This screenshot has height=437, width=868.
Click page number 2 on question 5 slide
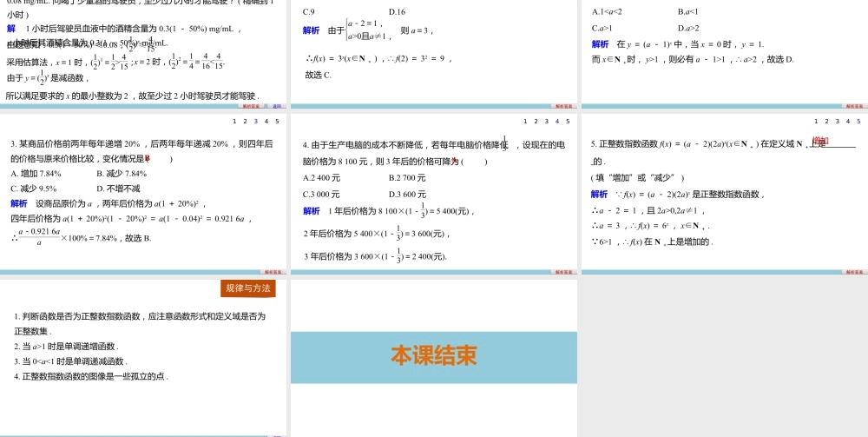826,122
